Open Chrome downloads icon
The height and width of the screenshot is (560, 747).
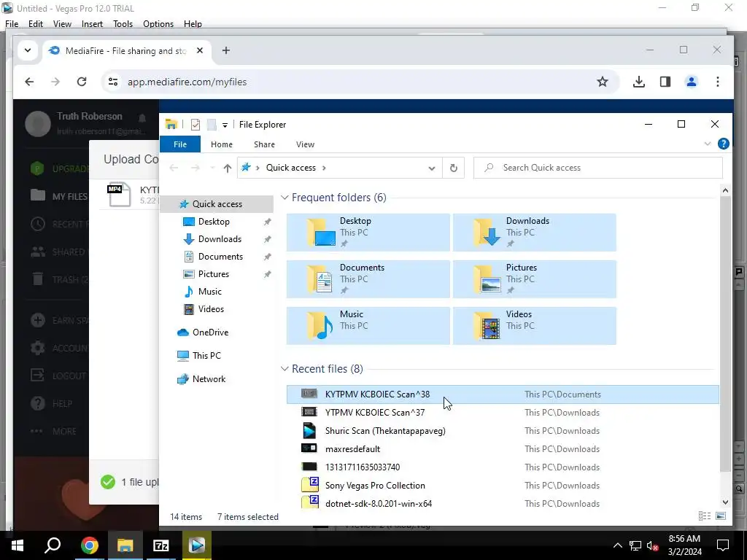(639, 82)
